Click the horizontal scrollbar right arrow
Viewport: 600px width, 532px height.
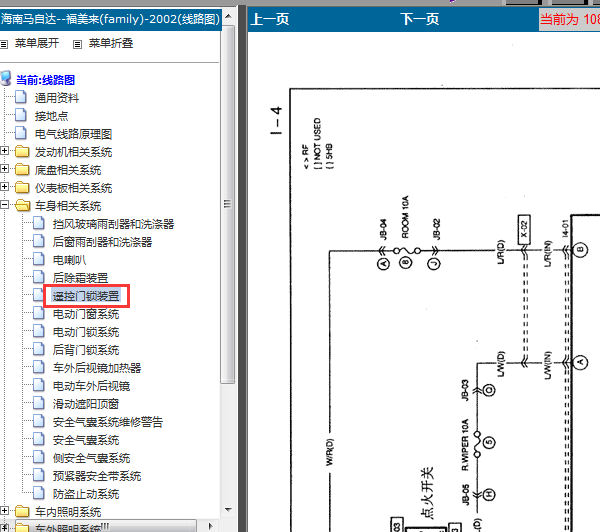tap(210, 526)
